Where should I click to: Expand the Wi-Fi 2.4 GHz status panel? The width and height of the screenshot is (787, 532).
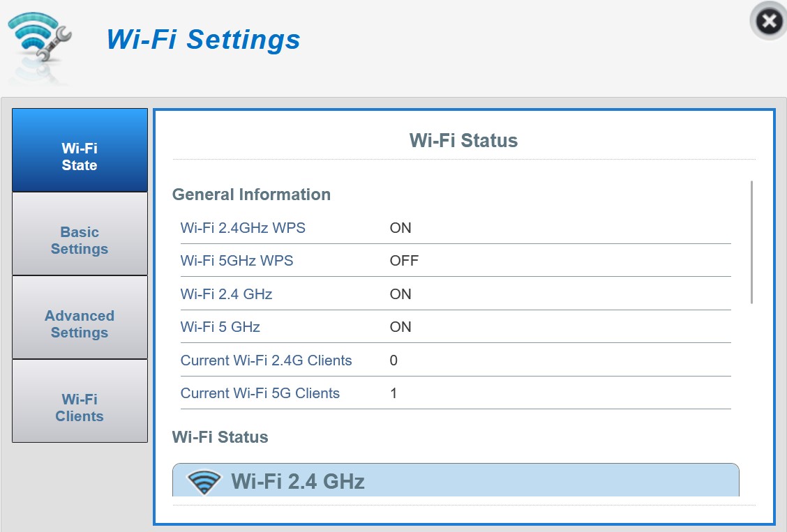(x=455, y=480)
